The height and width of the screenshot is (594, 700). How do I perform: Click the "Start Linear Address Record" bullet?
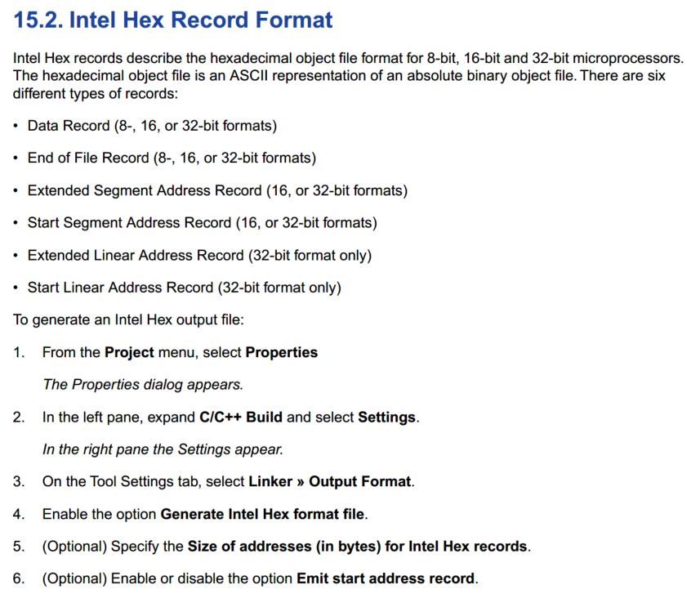(x=184, y=287)
